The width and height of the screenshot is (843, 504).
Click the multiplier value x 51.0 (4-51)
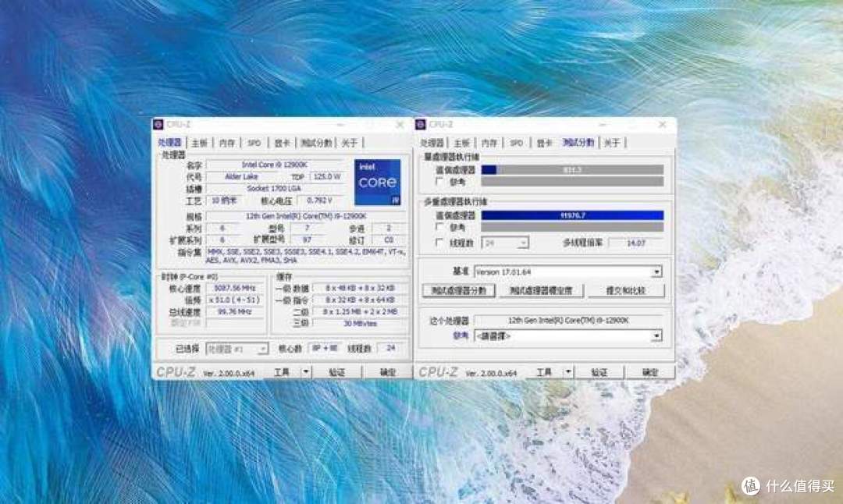pos(235,300)
